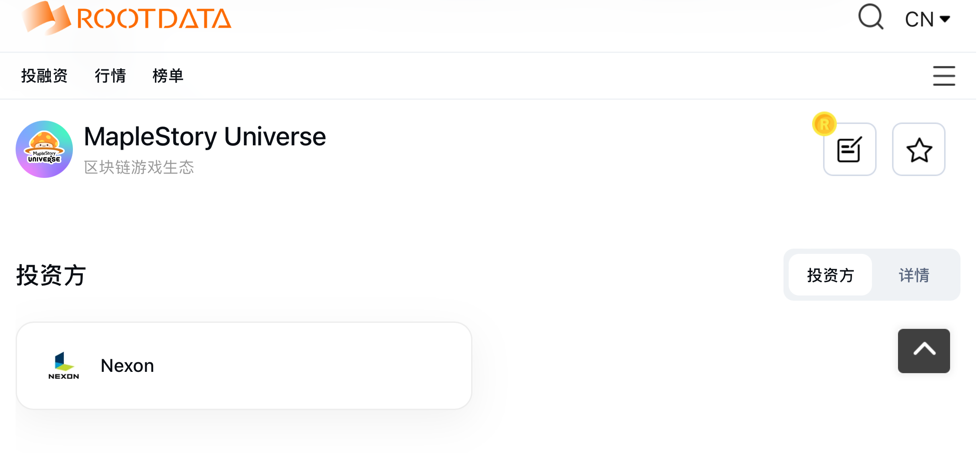
Task: Click the 区块链游戏生态 category tag
Action: tap(139, 167)
